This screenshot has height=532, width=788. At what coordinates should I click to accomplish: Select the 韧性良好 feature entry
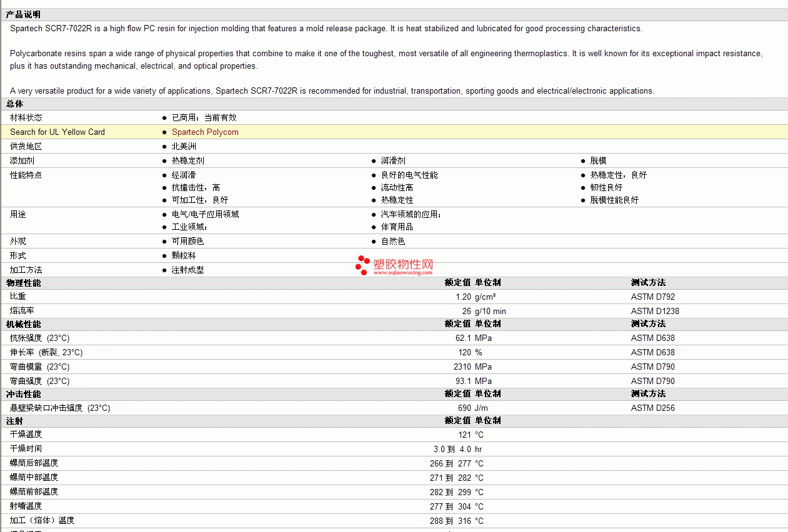click(x=607, y=187)
